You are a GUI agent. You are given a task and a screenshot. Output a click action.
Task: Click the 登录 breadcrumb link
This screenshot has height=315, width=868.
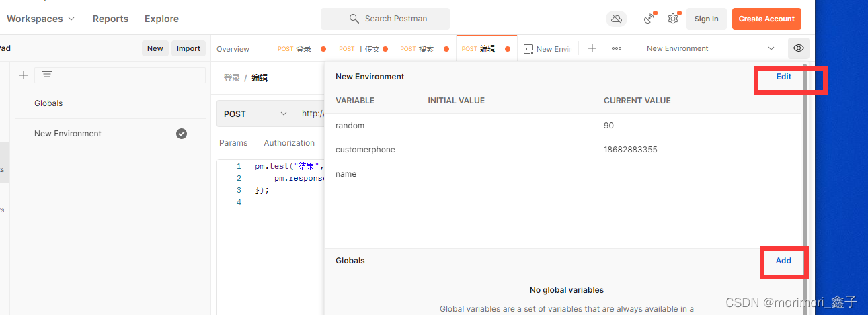pyautogui.click(x=232, y=78)
